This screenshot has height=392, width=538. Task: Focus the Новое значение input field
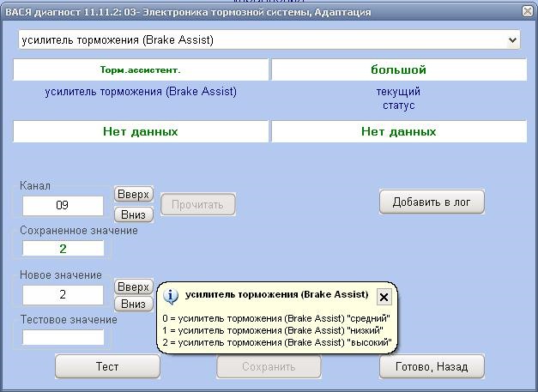coord(63,295)
